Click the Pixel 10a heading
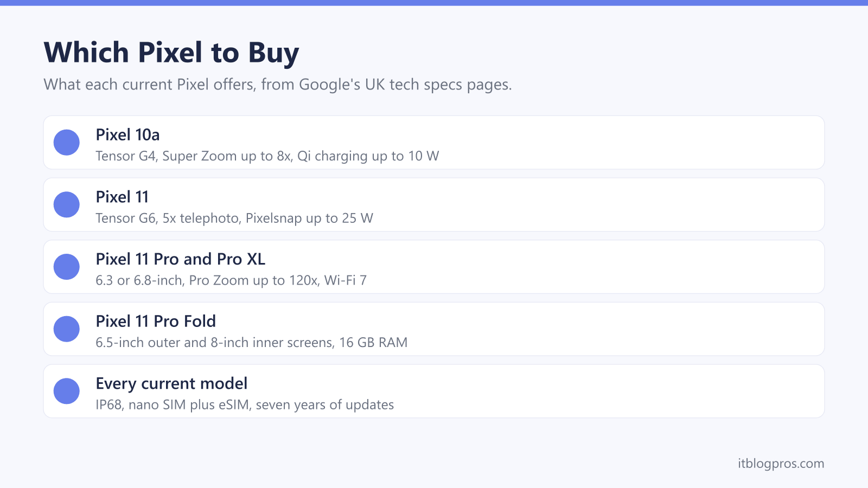 click(x=127, y=134)
